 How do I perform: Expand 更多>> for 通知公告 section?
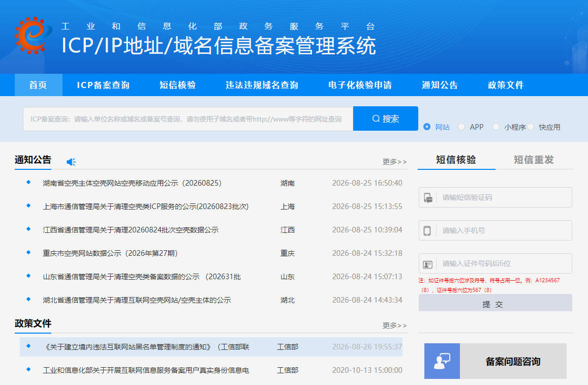(394, 162)
